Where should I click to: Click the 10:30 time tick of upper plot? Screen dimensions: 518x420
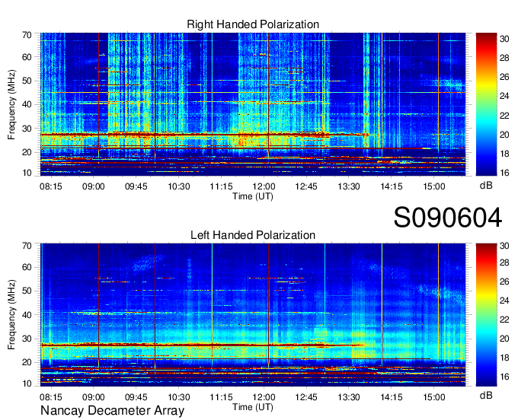[179, 186]
